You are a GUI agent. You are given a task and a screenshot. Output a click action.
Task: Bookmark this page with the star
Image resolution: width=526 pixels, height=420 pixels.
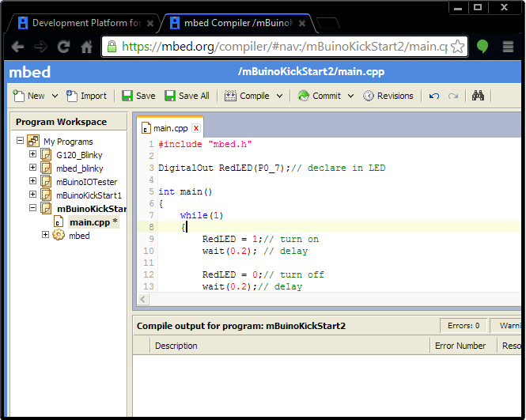[x=457, y=47]
